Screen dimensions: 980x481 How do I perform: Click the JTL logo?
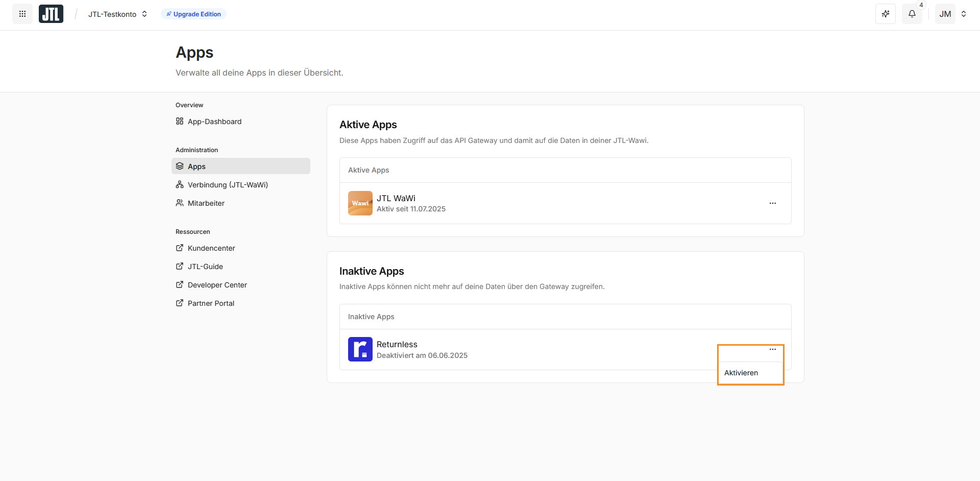(51, 14)
